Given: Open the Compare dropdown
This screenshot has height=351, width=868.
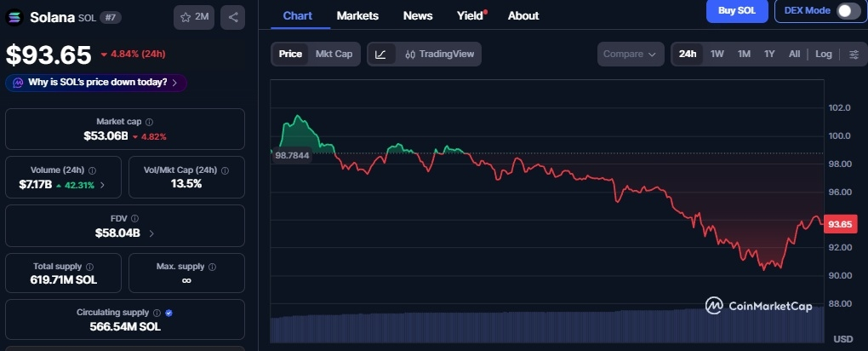Looking at the screenshot, I should (x=631, y=54).
